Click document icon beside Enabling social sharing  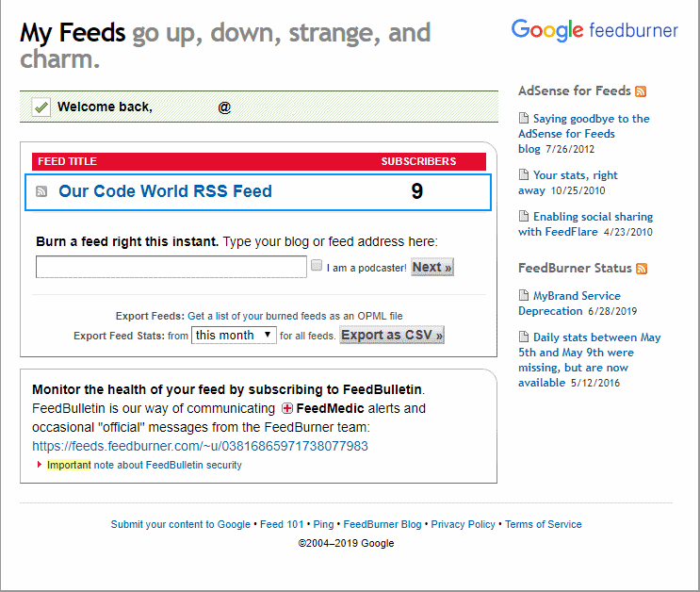click(x=524, y=217)
